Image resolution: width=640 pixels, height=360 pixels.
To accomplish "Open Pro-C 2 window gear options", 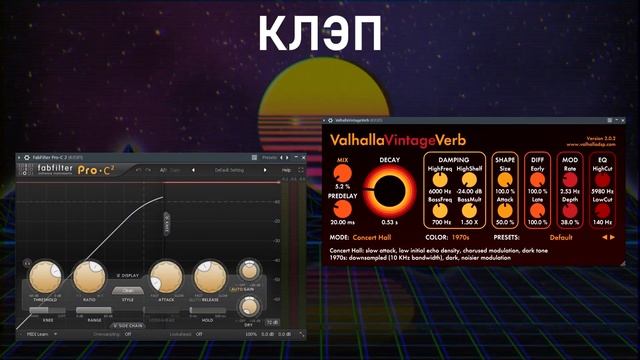I will pos(27,157).
